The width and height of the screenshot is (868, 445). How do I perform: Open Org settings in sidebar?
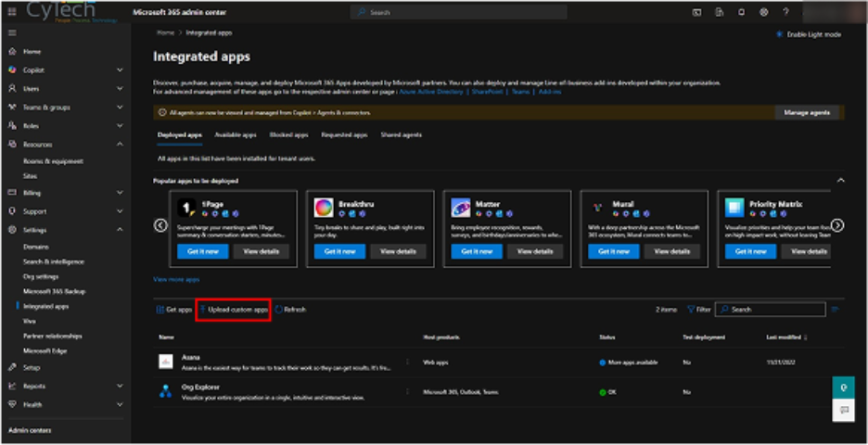[x=41, y=276]
